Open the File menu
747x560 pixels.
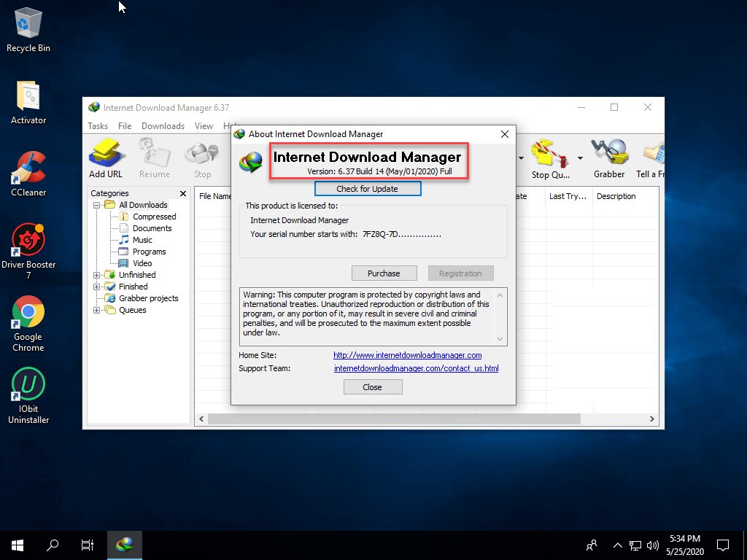point(125,126)
